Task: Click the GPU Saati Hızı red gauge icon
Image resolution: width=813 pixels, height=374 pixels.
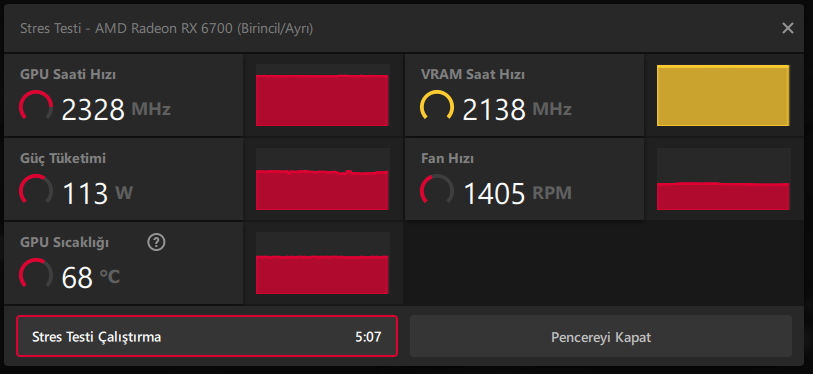Action: [36, 107]
